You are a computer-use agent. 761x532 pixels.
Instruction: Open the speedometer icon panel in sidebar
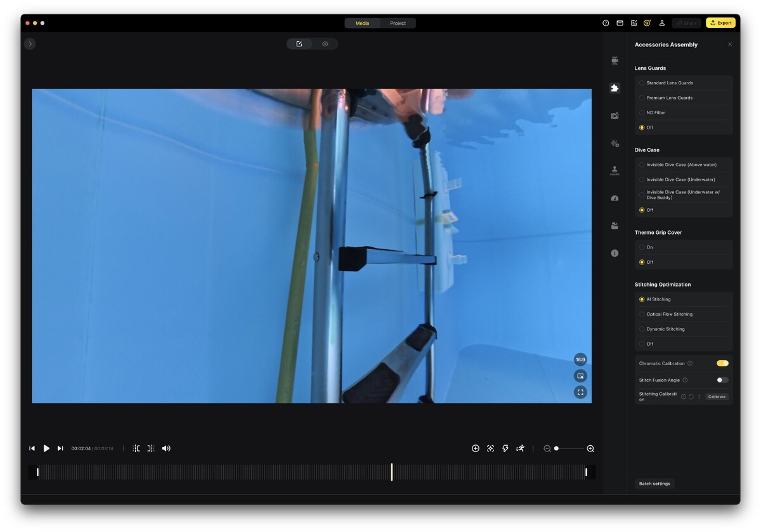click(x=614, y=198)
